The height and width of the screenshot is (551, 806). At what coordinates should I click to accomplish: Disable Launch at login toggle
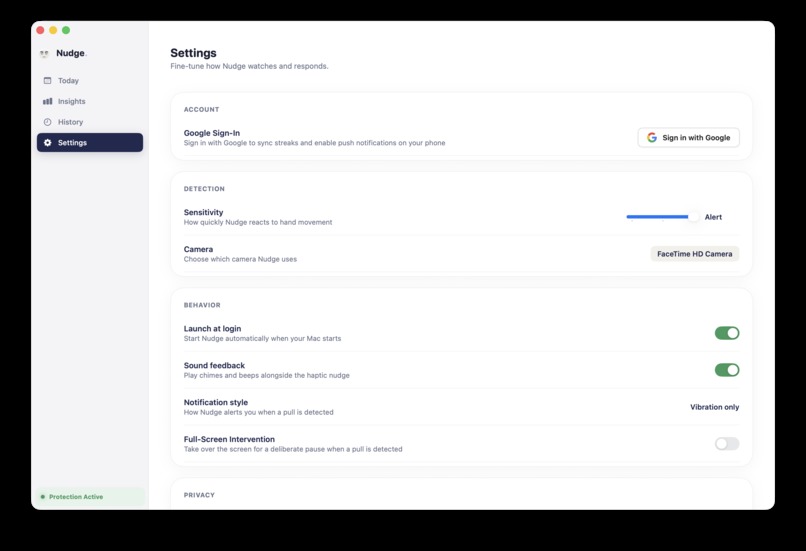coord(727,333)
